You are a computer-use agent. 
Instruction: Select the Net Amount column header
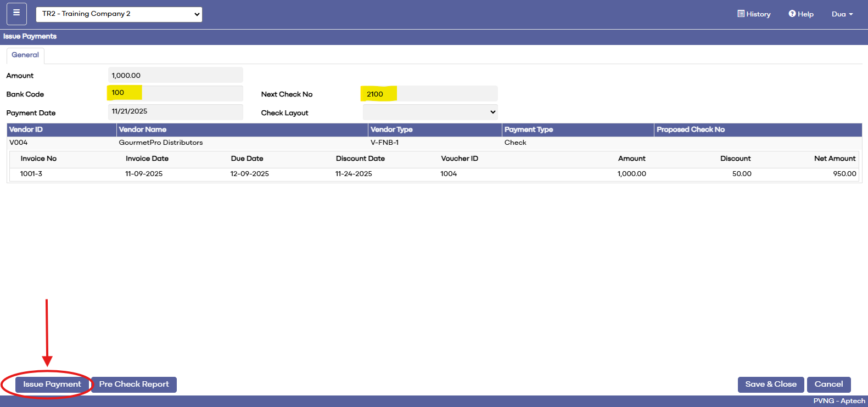coord(835,159)
